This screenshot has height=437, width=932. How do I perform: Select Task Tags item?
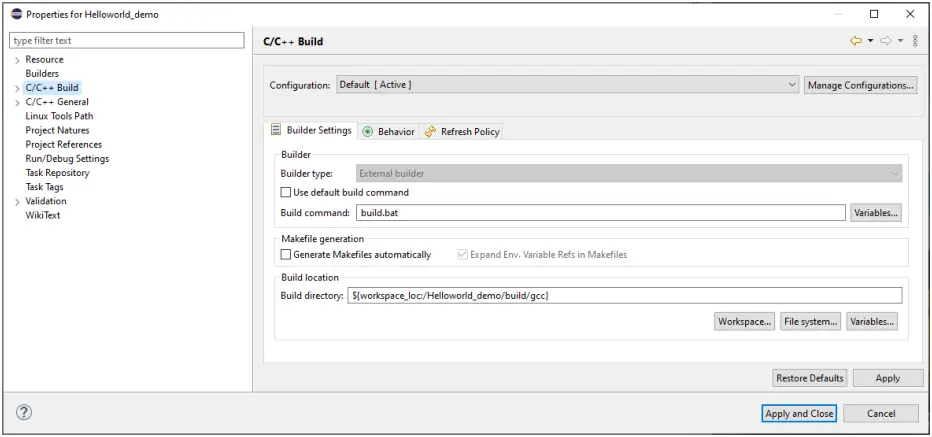click(44, 187)
